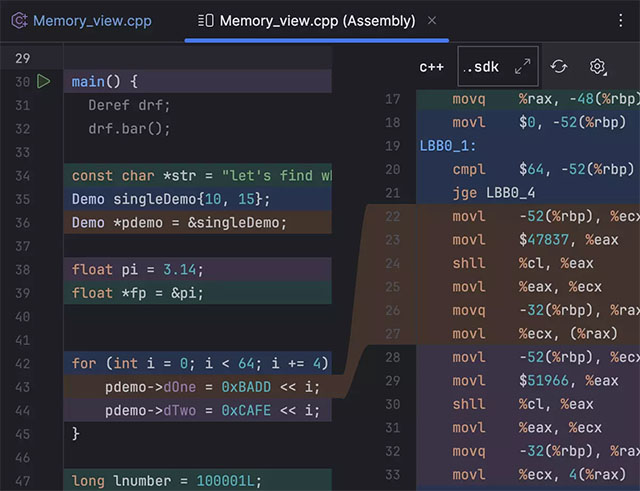Click the expand arrows in the .sdk field
640x491 pixels.
point(522,67)
